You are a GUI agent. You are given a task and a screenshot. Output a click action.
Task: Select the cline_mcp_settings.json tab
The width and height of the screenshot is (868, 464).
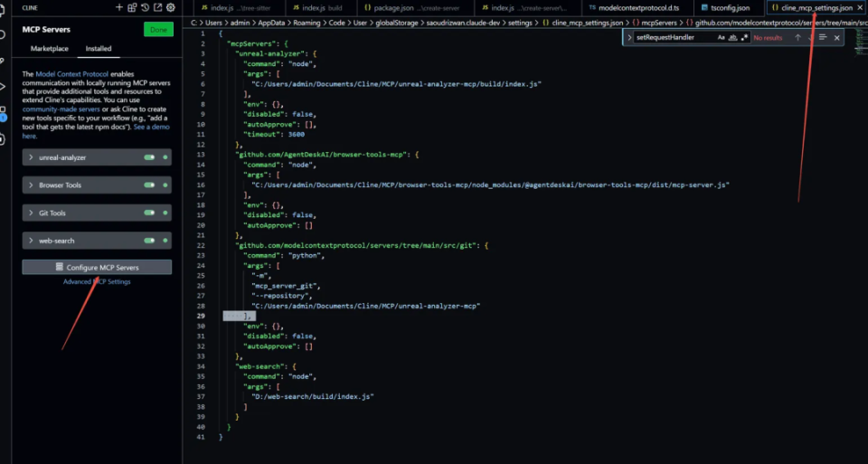click(x=816, y=8)
